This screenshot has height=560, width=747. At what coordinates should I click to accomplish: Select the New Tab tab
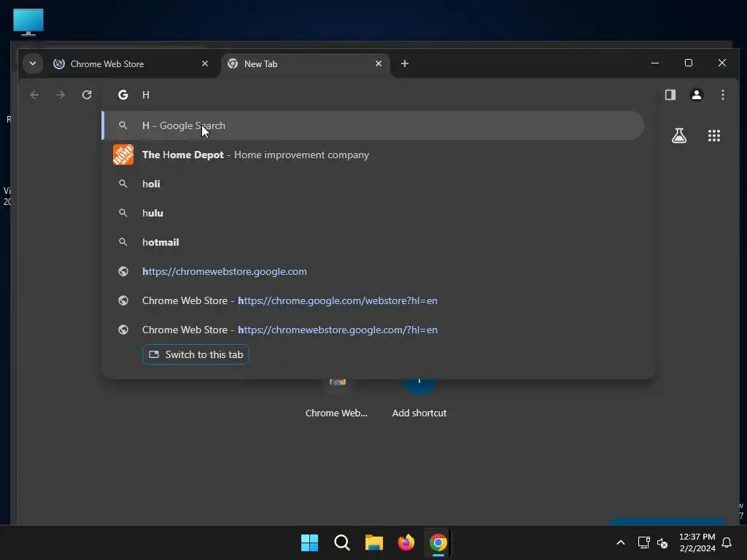305,64
